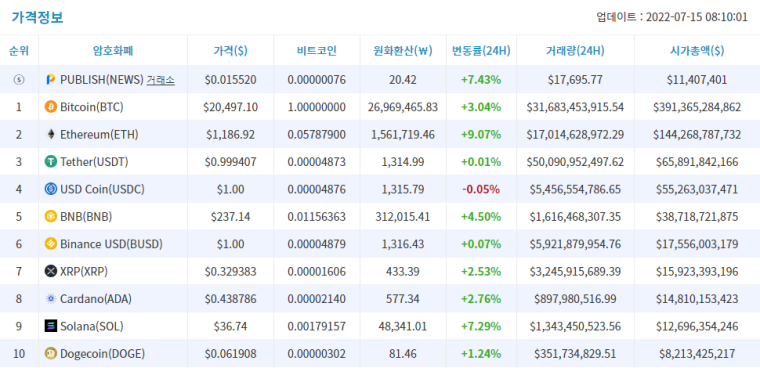Click the Tether green logo icon
The image size is (760, 368).
coord(50,161)
